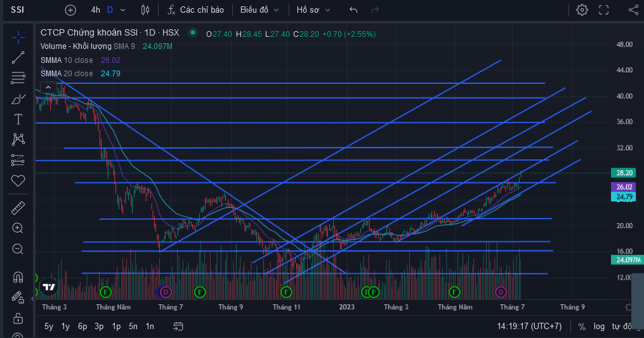Select the 1n date range
The height and width of the screenshot is (338, 644).
coord(150,327)
